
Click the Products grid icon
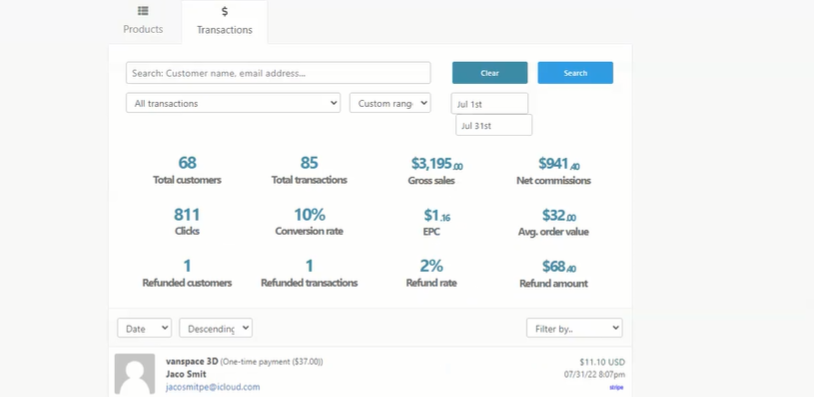point(143,11)
